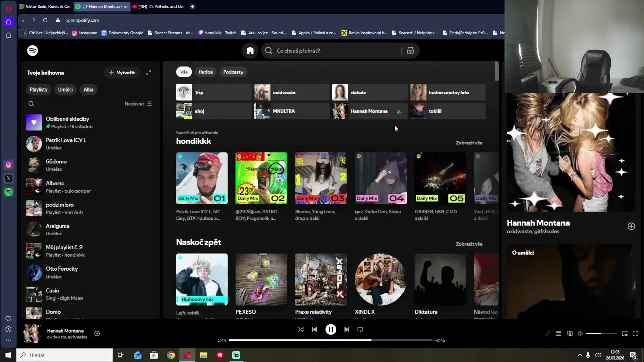Open the mini player
Viewport: 644px width, 362px height.
(x=625, y=333)
